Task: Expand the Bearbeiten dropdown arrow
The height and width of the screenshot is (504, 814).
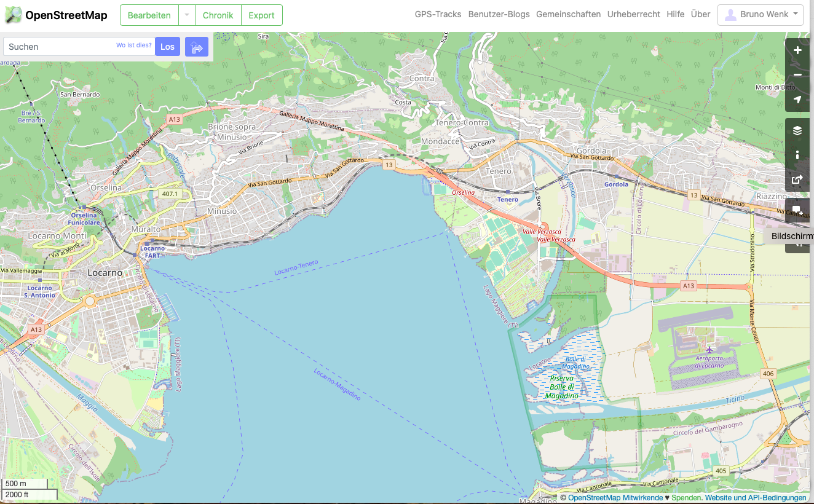Action: pos(187,15)
